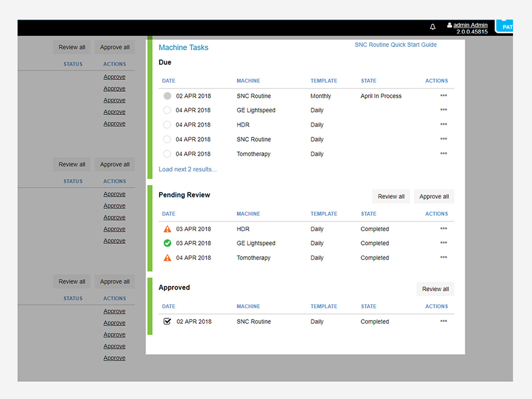Select the radio circle for HDR 04 APR

167,125
